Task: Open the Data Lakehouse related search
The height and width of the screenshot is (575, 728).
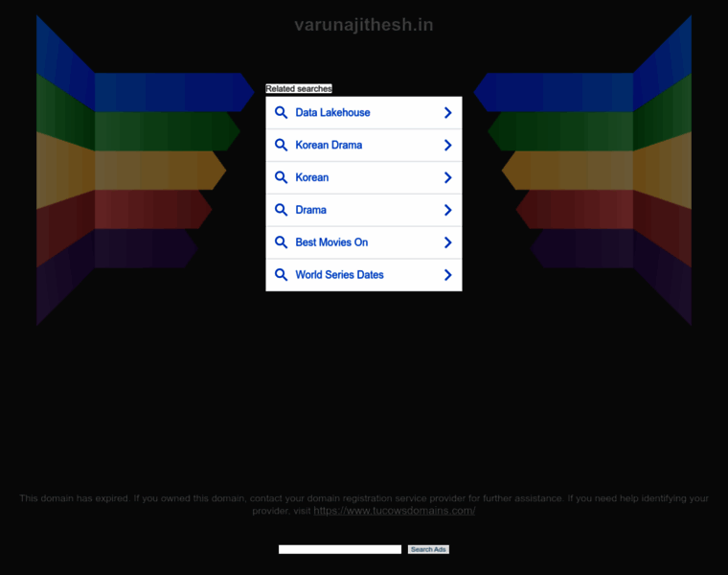Action: tap(364, 113)
